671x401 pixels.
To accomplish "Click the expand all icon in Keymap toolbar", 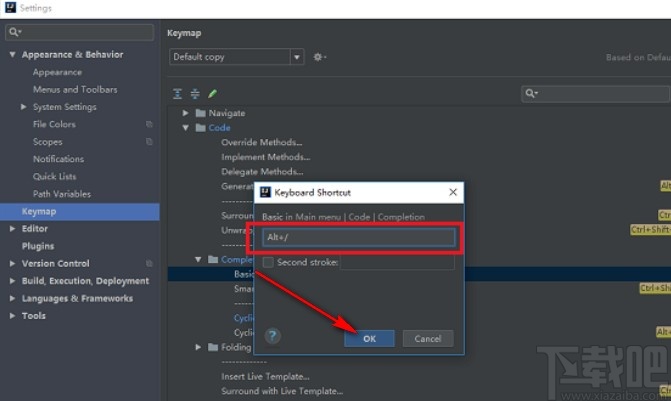I will 178,94.
